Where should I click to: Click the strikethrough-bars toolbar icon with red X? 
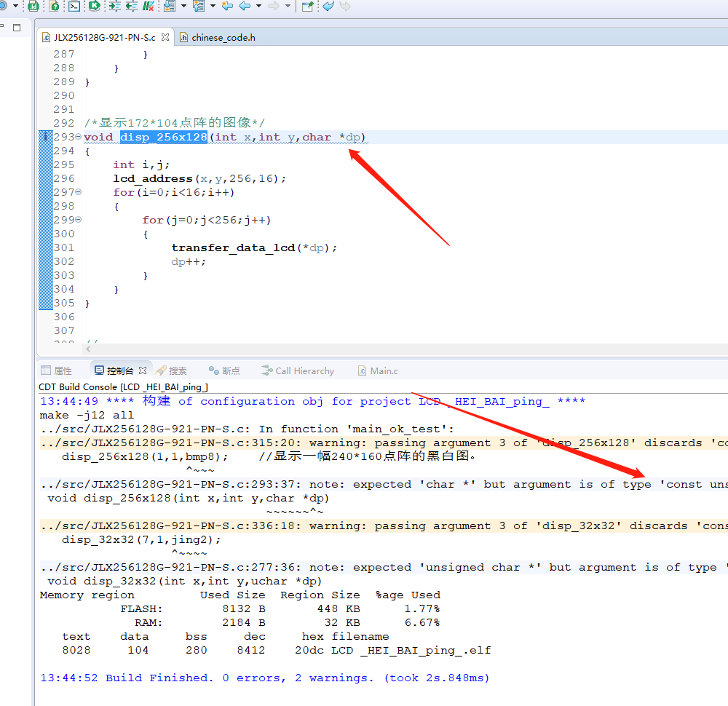(149, 6)
